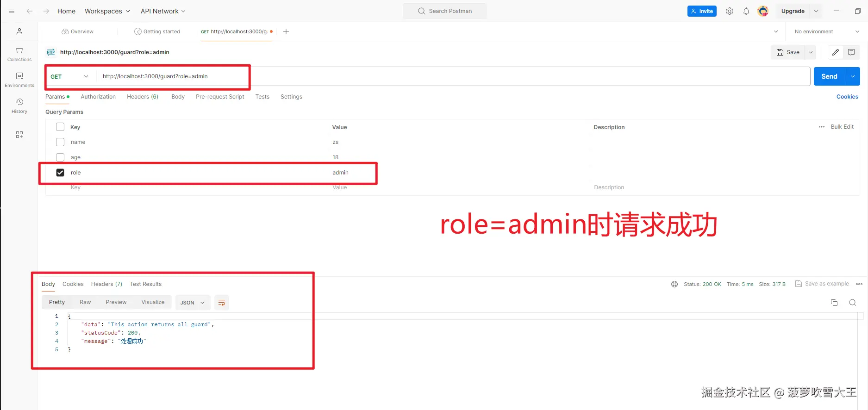Click Bulk Edit
This screenshot has width=868, height=410.
coord(842,127)
